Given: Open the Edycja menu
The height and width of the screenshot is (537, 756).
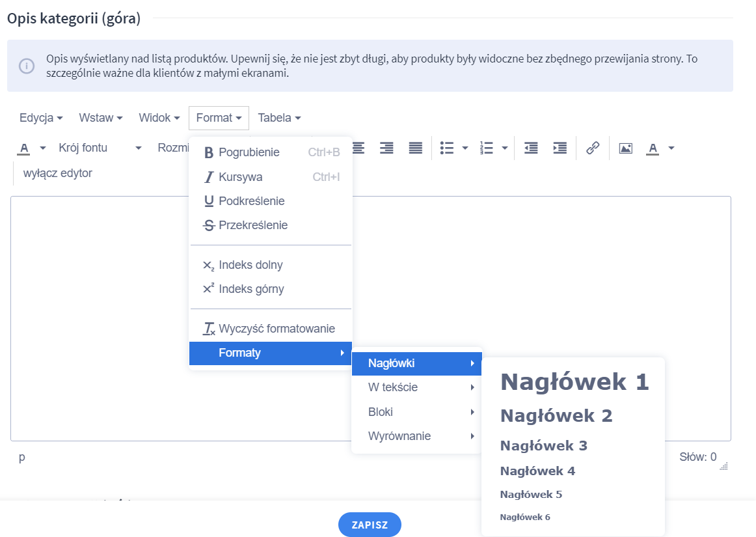Looking at the screenshot, I should pos(41,118).
